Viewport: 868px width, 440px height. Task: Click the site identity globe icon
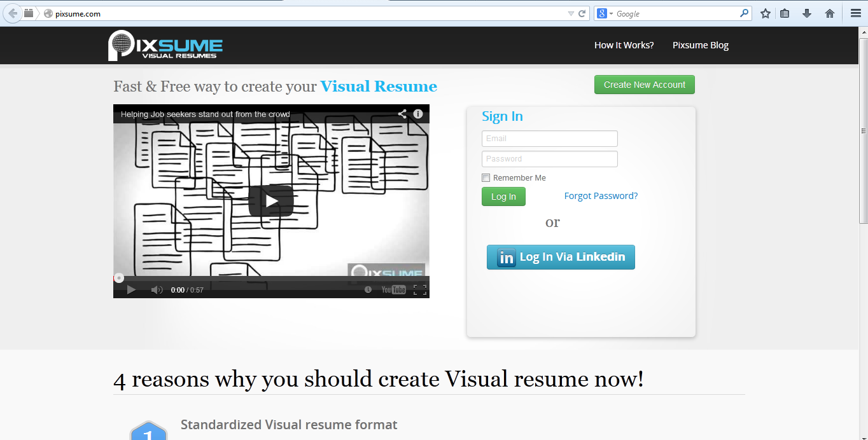coord(48,13)
